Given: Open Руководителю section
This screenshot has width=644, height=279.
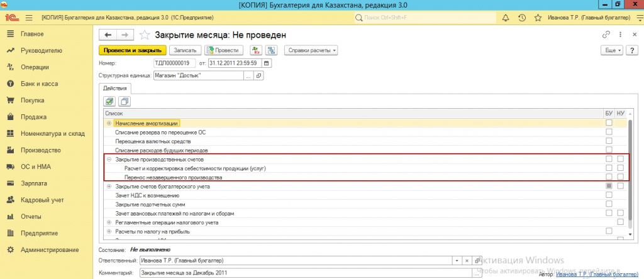Looking at the screenshot, I should (42, 50).
